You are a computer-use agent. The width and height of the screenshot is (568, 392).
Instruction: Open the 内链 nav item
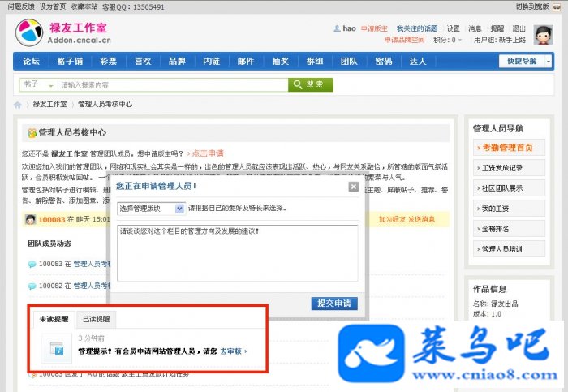coord(212,61)
